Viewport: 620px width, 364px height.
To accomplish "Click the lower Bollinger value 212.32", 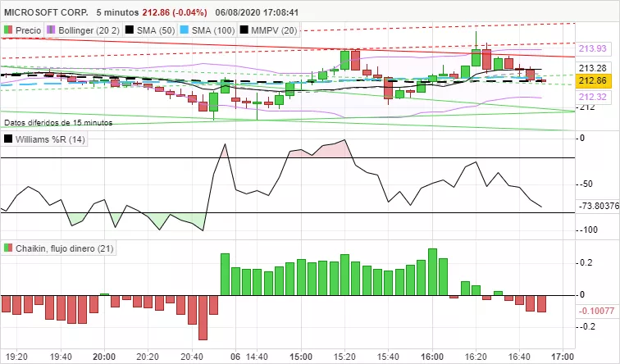I will pyautogui.click(x=593, y=97).
